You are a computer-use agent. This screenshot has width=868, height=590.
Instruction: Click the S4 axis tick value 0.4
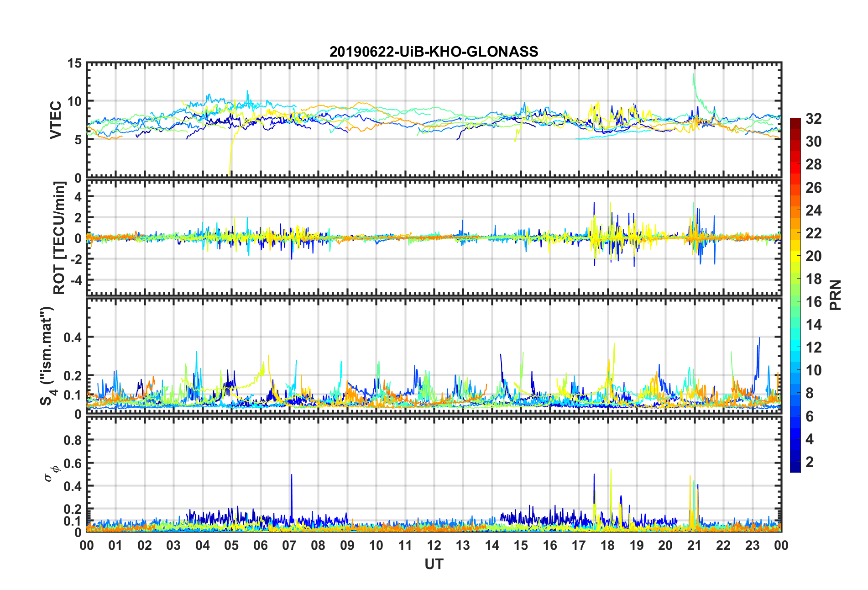[x=73, y=337]
